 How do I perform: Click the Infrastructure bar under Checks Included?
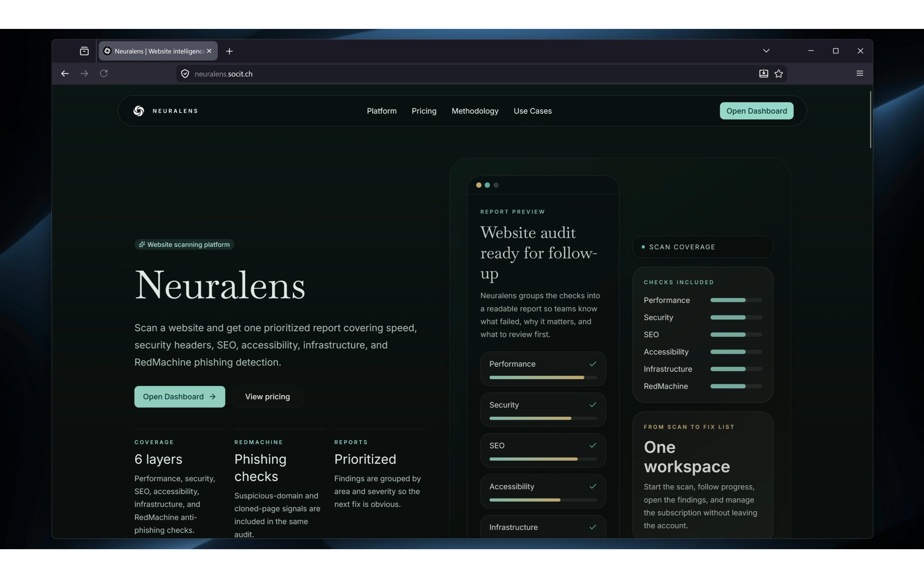[x=736, y=369]
